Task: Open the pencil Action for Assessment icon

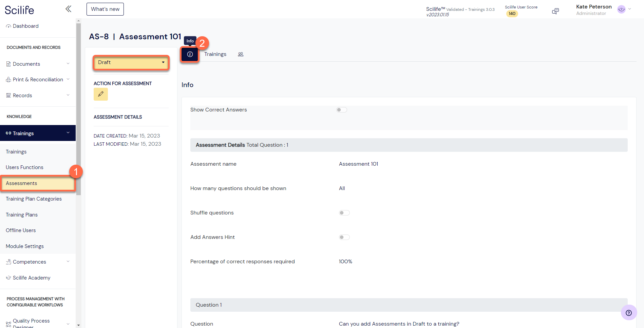Action: pyautogui.click(x=100, y=94)
